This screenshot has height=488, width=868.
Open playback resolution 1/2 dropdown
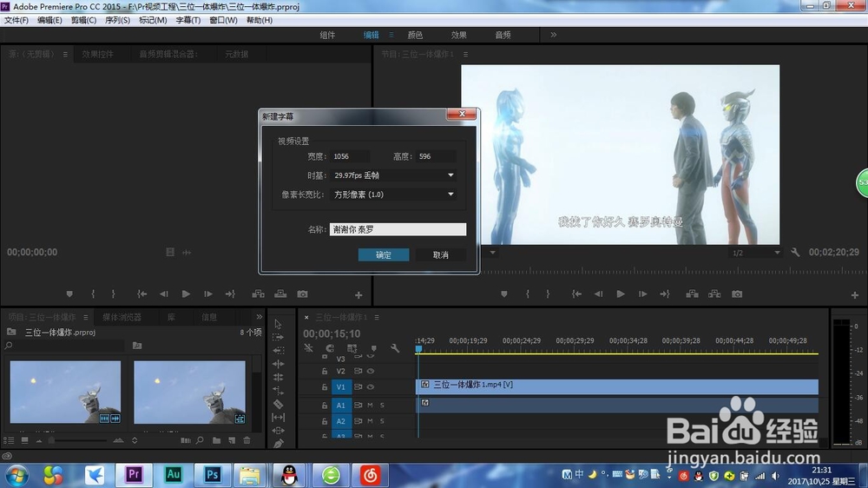[756, 253]
